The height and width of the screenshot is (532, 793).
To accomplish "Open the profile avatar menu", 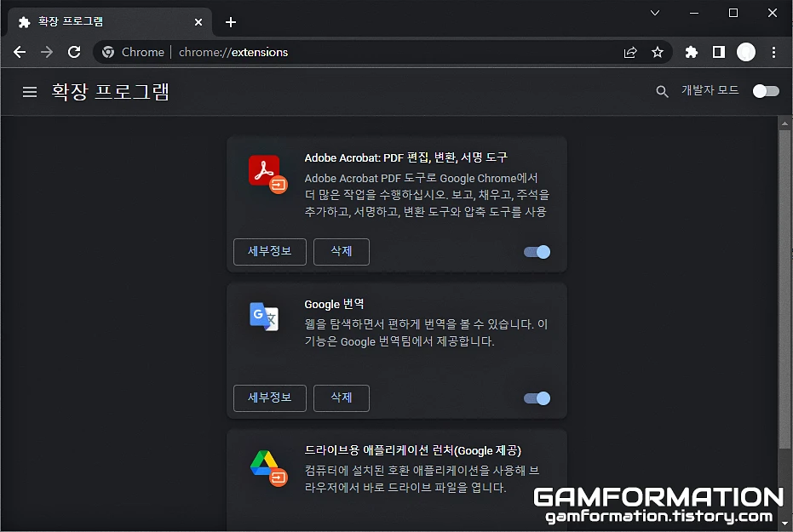I will [x=746, y=52].
